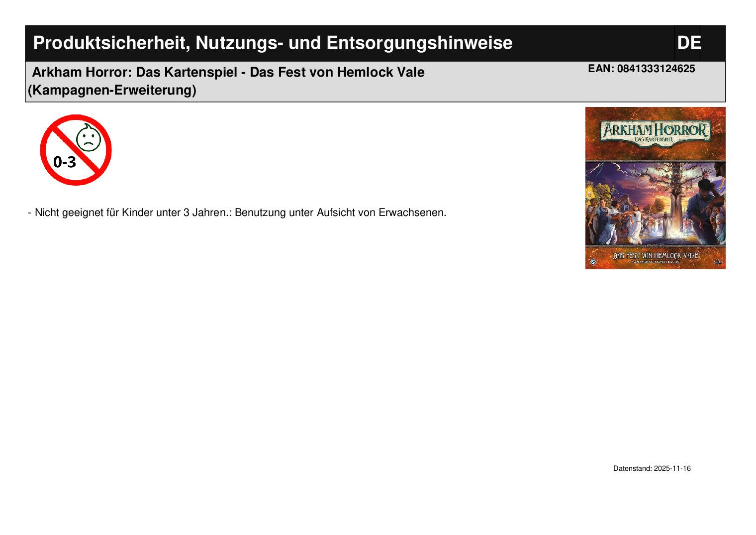
Task: Click the Arkham Horror logo on box cover
Action: (655, 130)
